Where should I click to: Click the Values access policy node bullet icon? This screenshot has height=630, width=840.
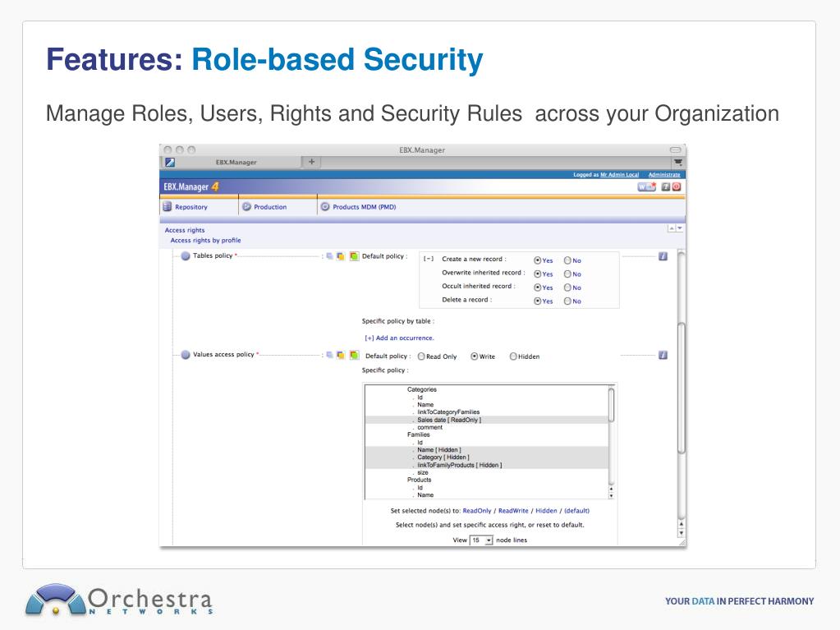click(186, 355)
